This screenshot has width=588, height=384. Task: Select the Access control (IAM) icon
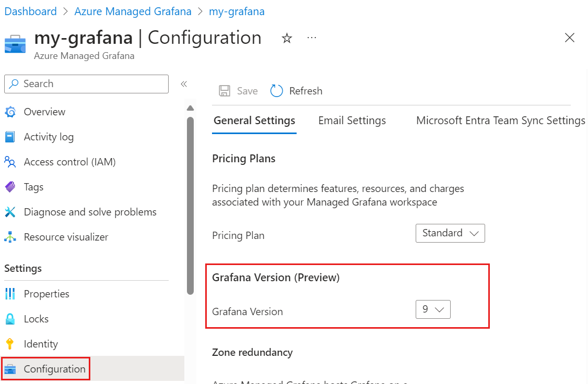coord(10,162)
